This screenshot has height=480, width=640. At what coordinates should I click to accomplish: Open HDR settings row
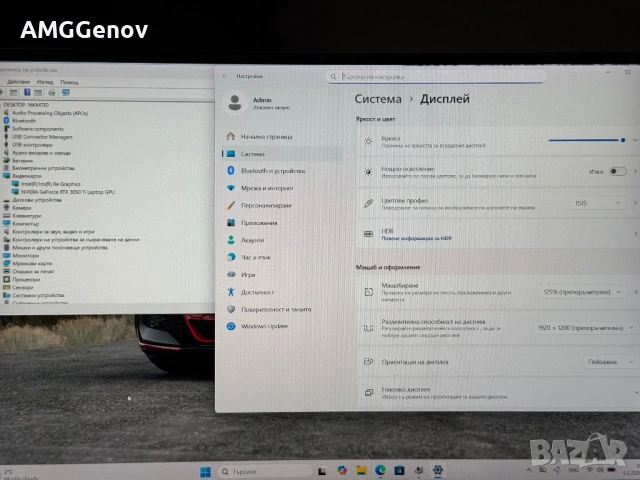point(498,234)
